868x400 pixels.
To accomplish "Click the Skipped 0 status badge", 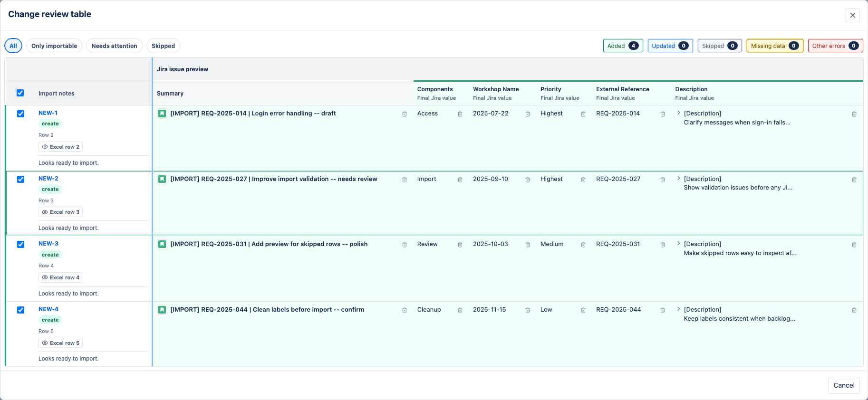I will tap(720, 46).
